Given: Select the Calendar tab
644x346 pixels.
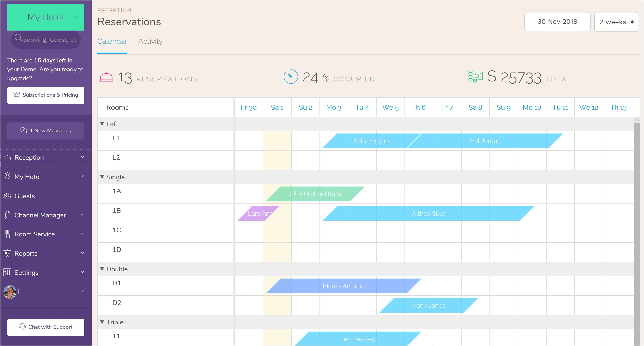Looking at the screenshot, I should click(x=112, y=41).
